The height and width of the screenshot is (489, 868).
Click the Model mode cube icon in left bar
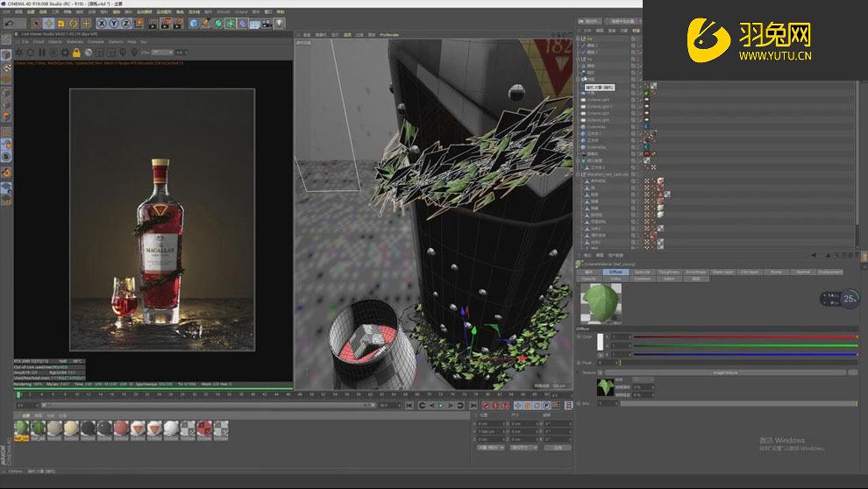tap(6, 54)
